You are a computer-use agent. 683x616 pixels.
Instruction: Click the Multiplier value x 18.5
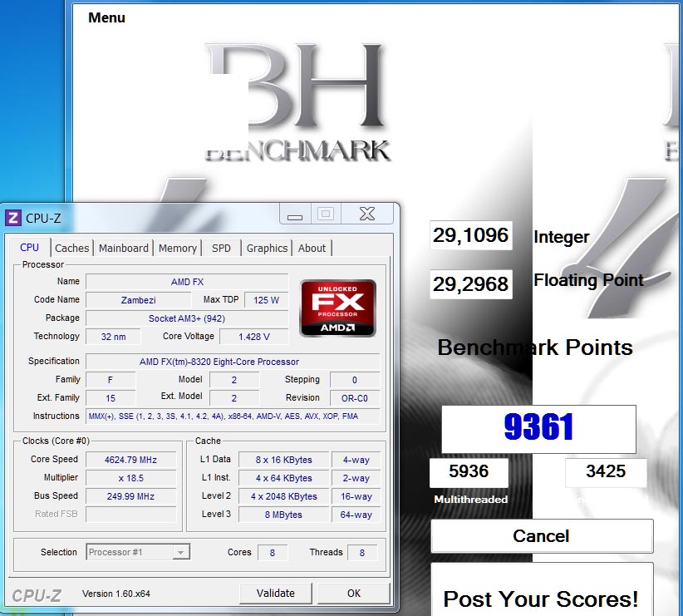tap(130, 478)
